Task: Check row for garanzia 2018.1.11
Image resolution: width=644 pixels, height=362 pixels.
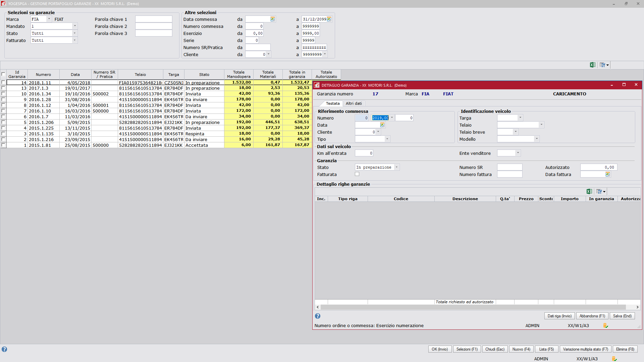Action: [x=3, y=82]
